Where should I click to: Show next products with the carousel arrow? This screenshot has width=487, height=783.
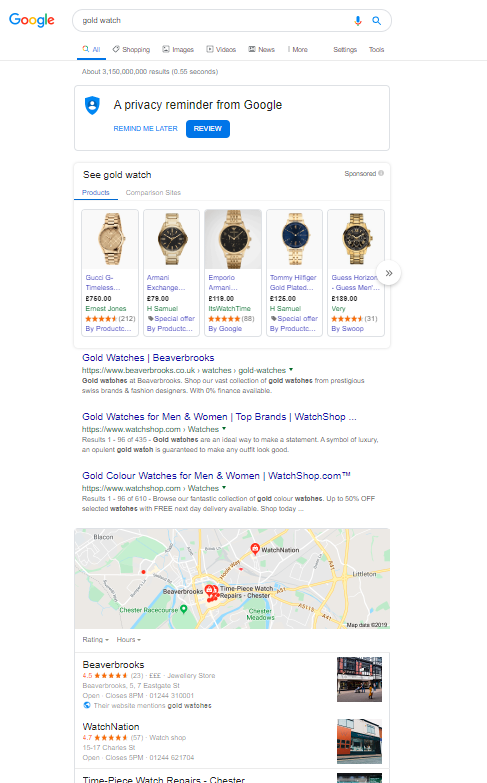[389, 273]
